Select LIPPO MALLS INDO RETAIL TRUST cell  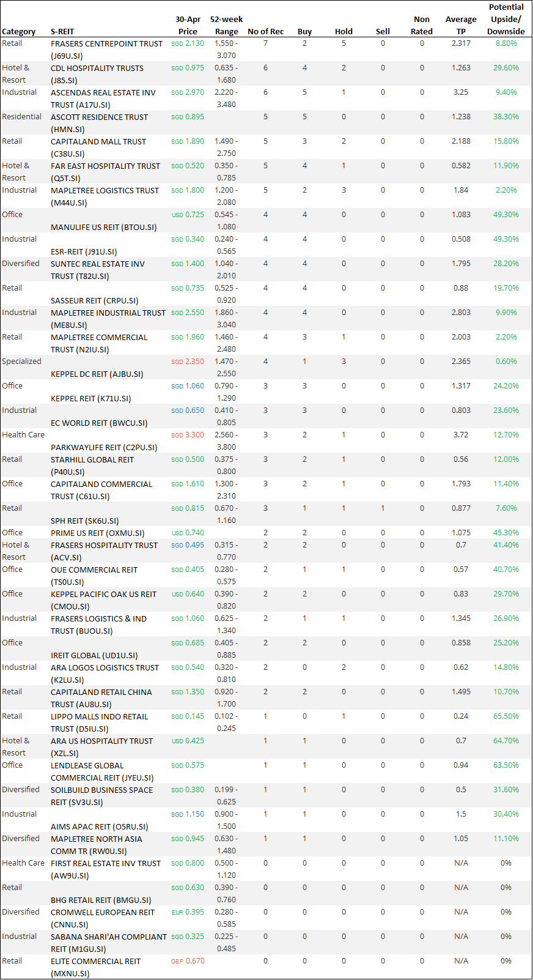(x=100, y=722)
